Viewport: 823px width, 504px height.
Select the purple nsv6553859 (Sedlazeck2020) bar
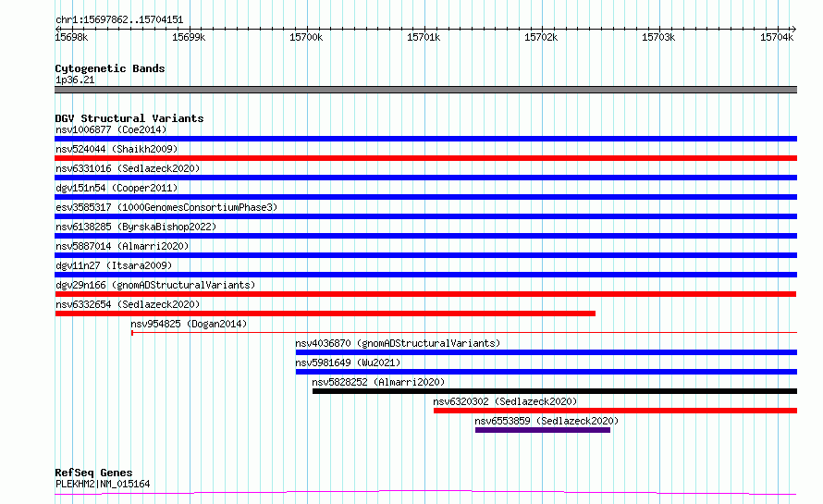tap(543, 430)
